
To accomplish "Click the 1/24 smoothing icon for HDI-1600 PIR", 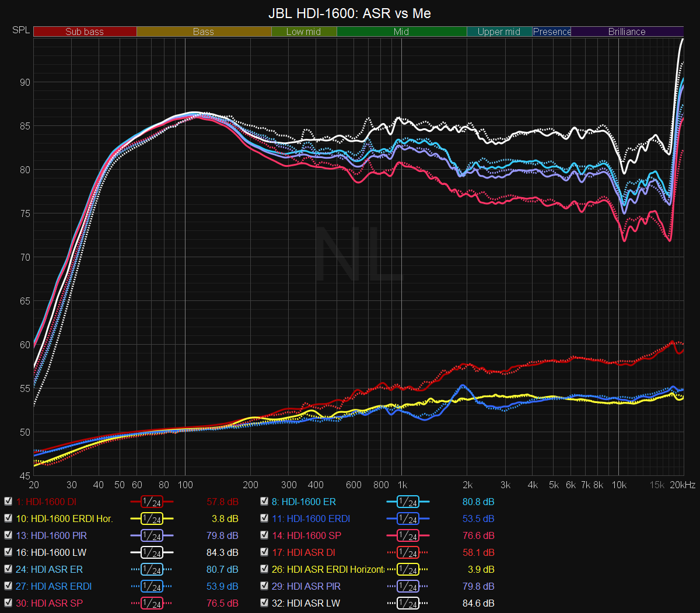I will click(152, 535).
